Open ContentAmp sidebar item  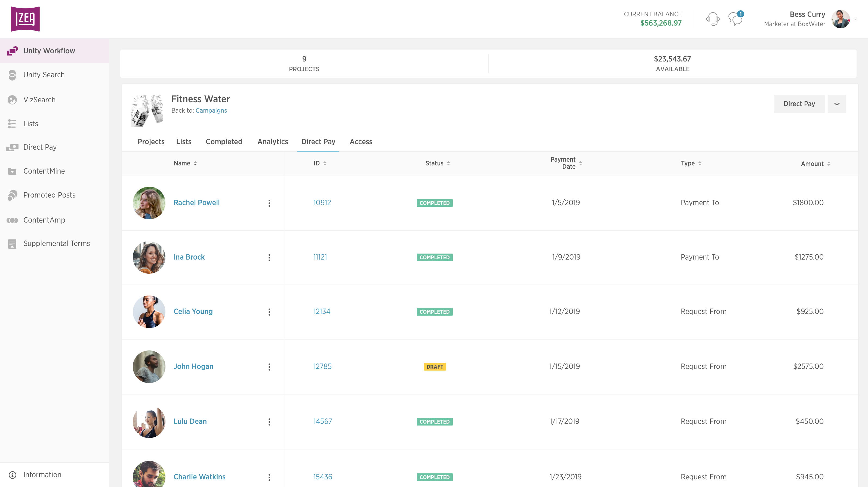coord(44,220)
